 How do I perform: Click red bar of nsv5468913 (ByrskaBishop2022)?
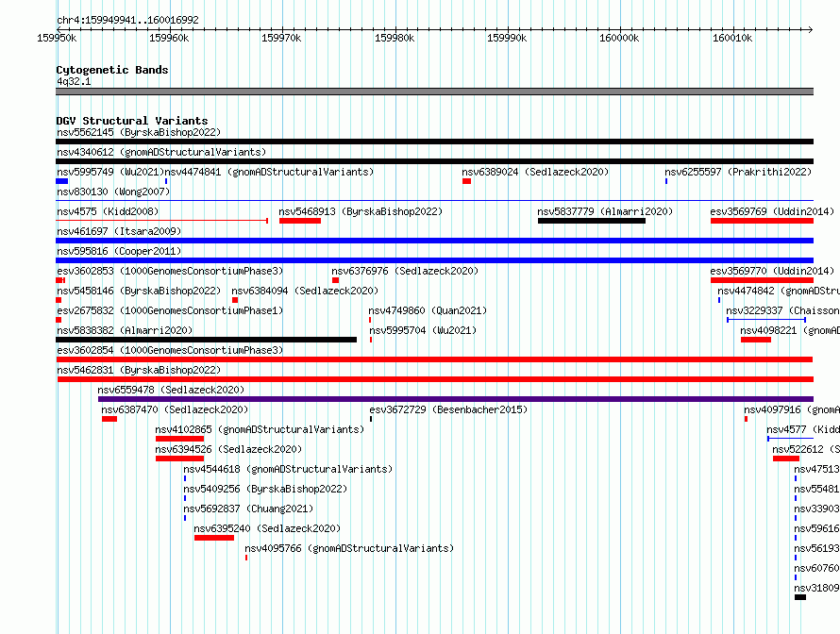pyautogui.click(x=300, y=221)
